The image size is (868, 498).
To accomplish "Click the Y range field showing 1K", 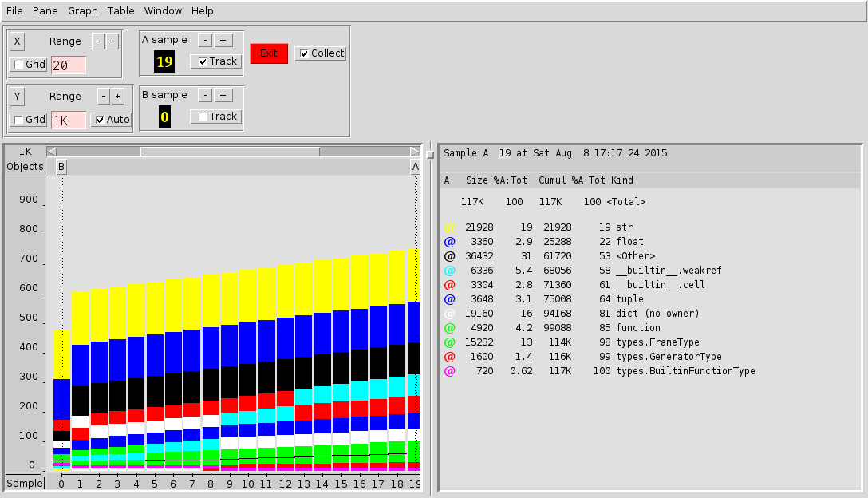I will click(69, 121).
